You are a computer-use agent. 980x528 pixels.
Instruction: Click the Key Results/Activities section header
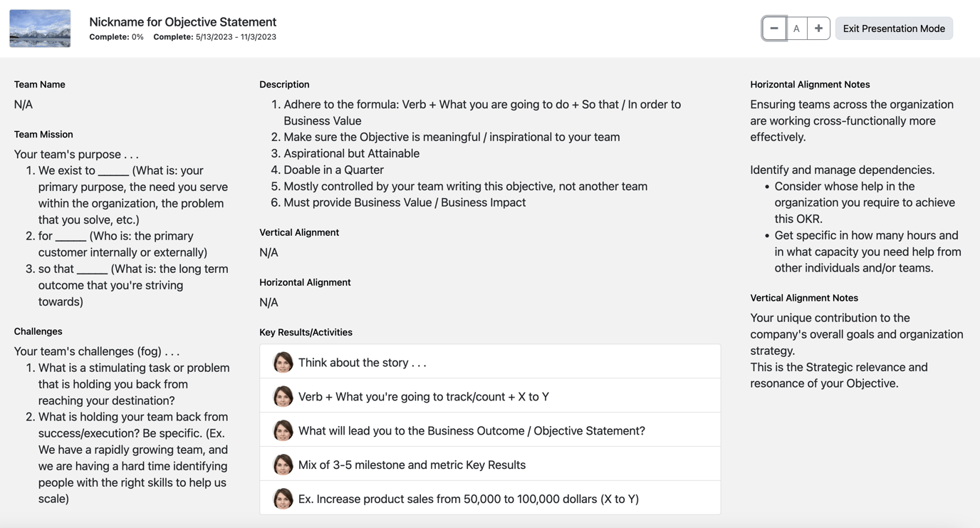306,332
